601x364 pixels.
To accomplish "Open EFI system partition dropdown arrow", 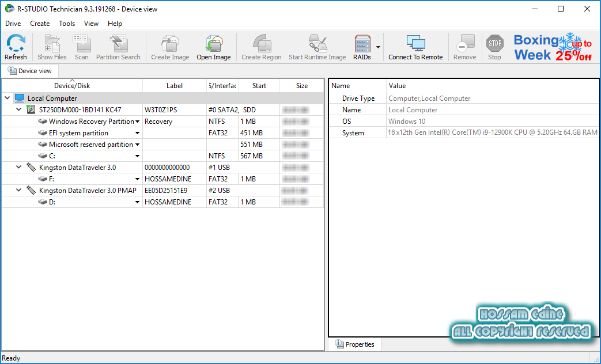I will (138, 133).
